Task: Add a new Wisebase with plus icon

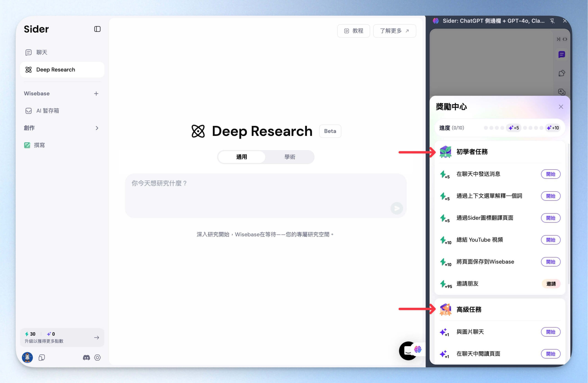Action: click(96, 94)
